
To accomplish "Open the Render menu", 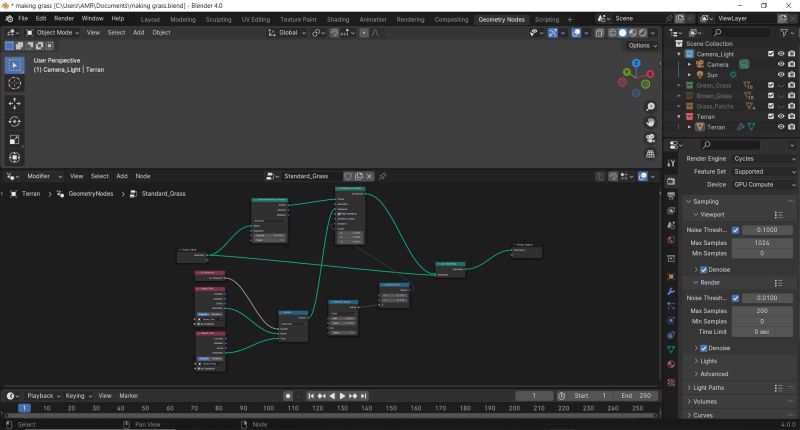I will (x=64, y=18).
